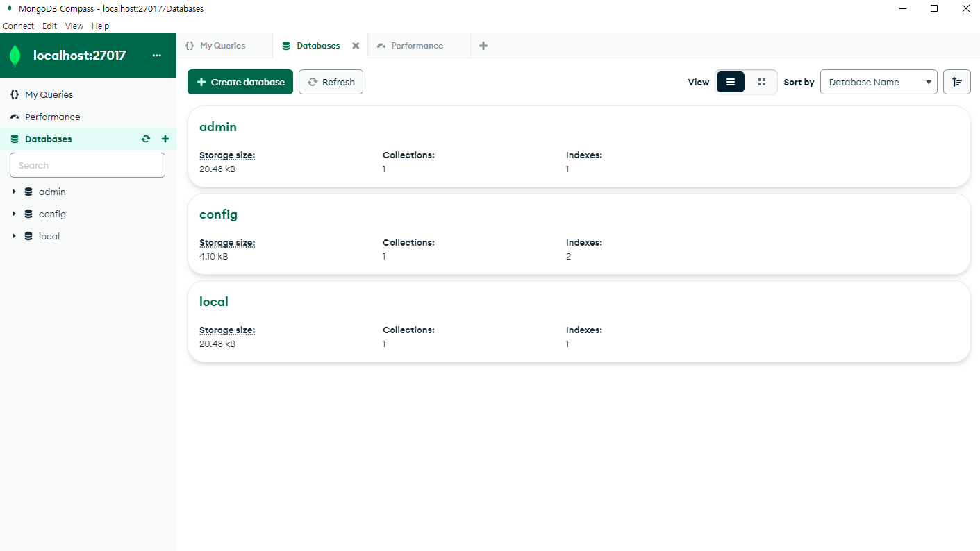Open the config database card title

[x=218, y=214]
